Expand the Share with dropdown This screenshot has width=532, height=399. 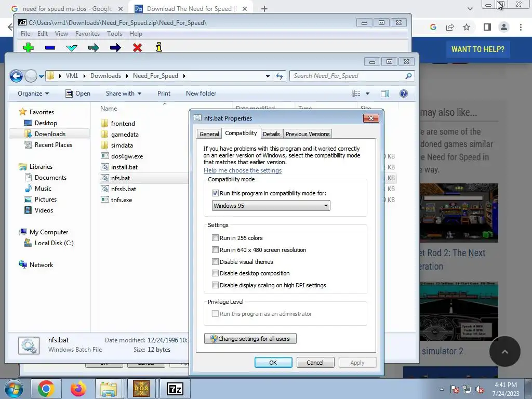pos(124,94)
